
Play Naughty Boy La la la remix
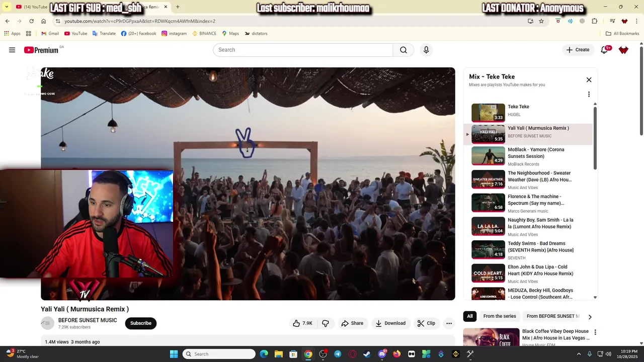pos(528,226)
